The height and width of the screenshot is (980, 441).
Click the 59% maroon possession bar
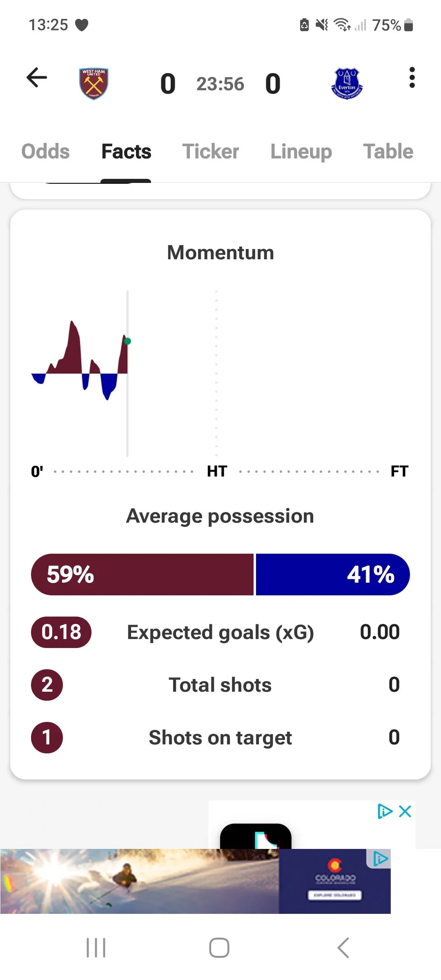143,575
